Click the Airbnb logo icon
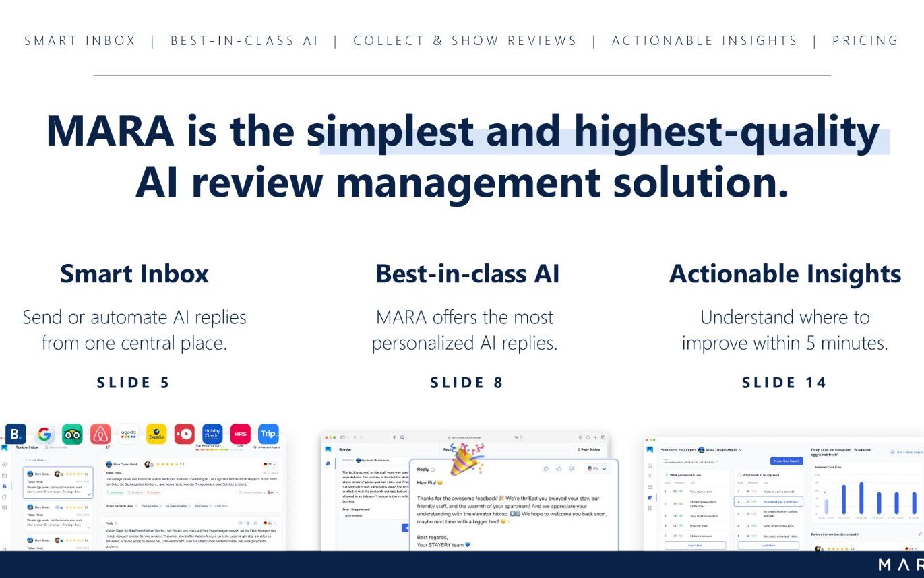This screenshot has height=578, width=924. pyautogui.click(x=100, y=434)
